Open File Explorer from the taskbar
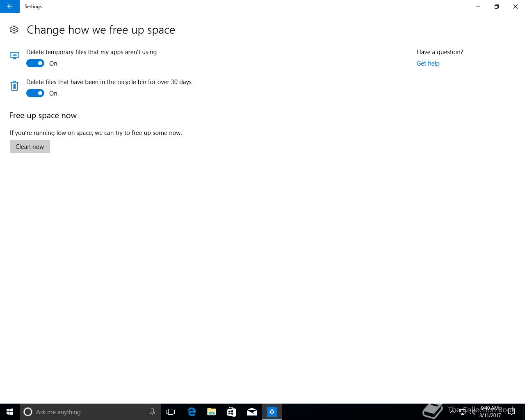 point(212,412)
